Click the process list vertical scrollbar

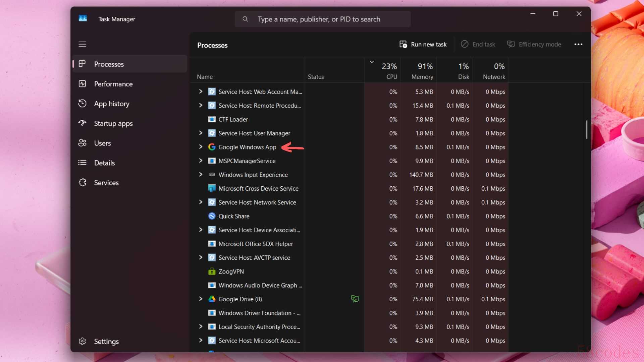pyautogui.click(x=587, y=129)
